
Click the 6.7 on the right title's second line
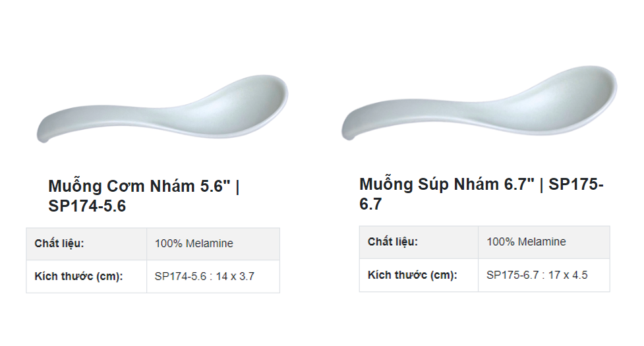pos(370,205)
